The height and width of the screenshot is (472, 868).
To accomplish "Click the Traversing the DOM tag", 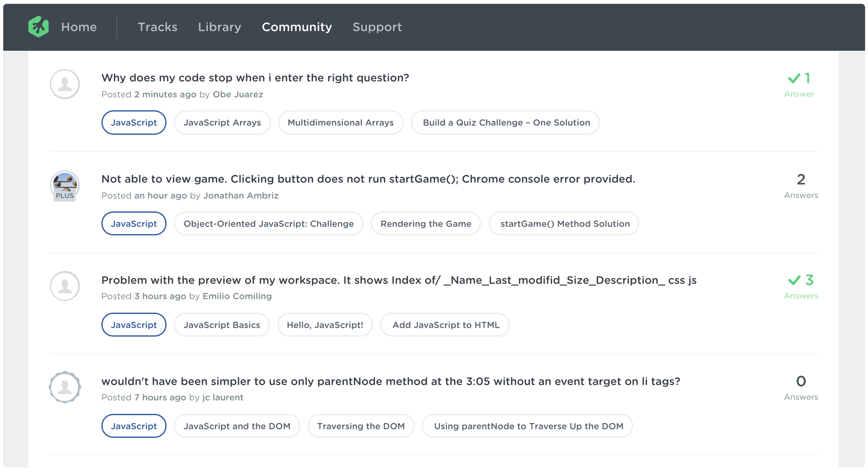I will pos(361,426).
